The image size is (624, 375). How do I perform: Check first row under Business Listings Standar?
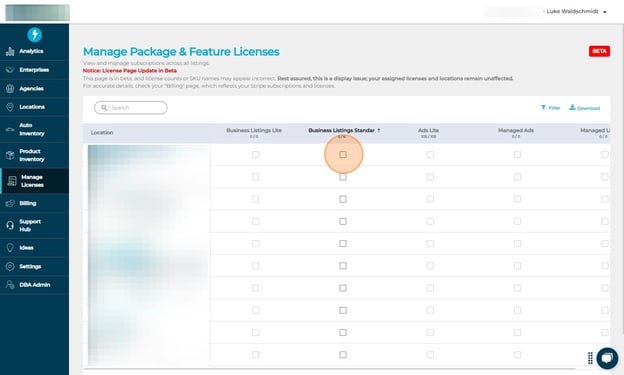click(343, 154)
